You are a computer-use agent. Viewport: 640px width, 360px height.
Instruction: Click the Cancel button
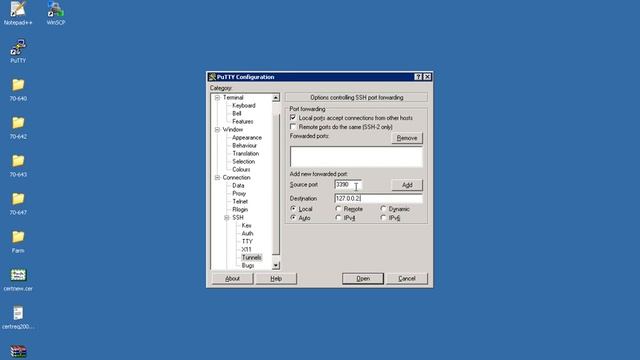[x=407, y=278]
